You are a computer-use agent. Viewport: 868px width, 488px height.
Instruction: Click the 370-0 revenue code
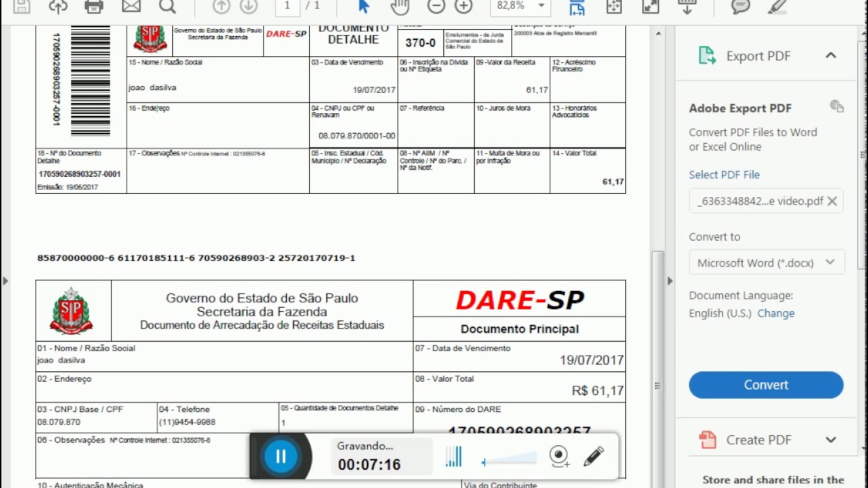pos(420,43)
